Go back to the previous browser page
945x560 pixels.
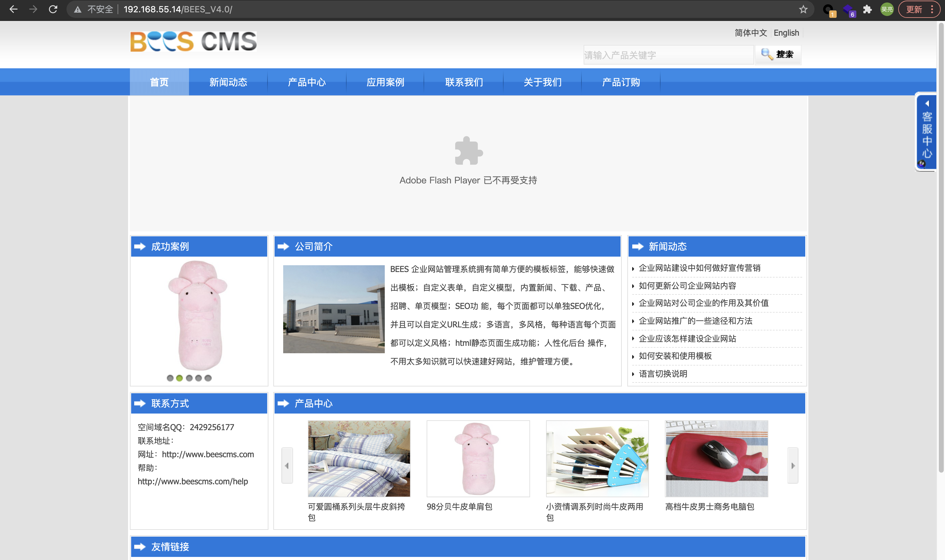[x=14, y=10]
